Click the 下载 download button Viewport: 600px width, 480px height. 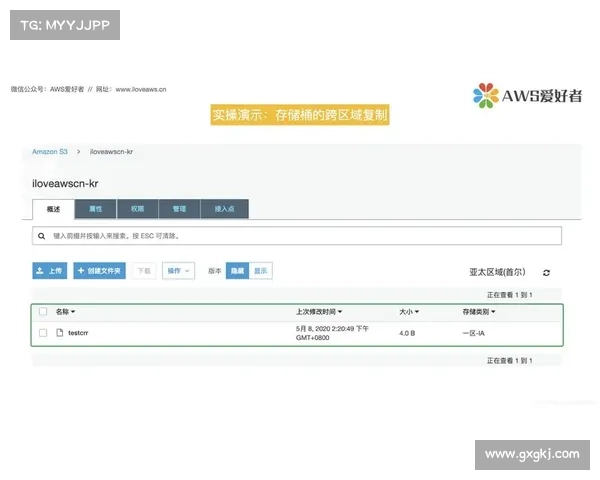tap(144, 271)
